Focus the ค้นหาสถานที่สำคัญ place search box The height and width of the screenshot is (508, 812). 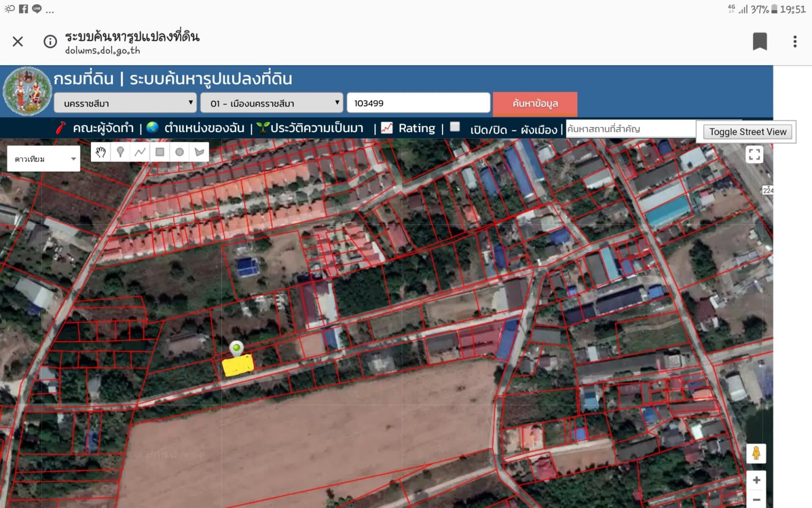[631, 129]
